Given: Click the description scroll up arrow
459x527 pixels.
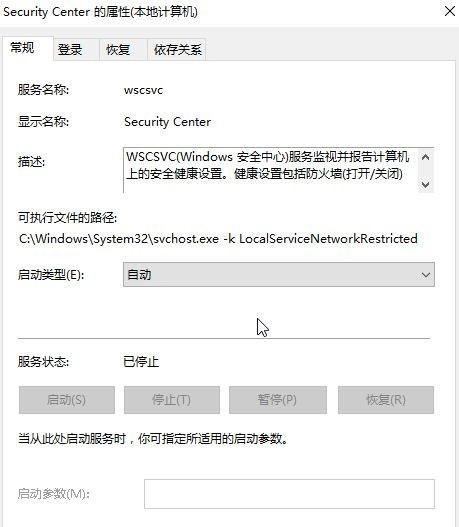Looking at the screenshot, I should pos(425,157).
